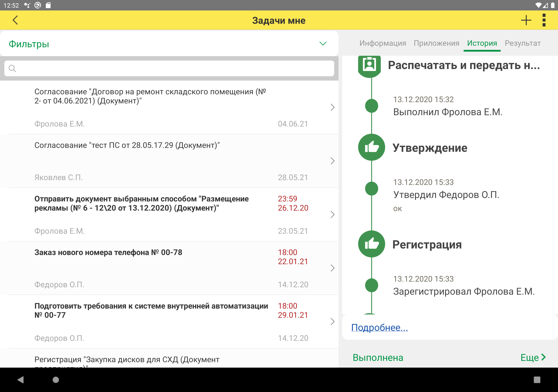558x392 pixels.
Task: Switch to the Результат tab
Action: click(x=522, y=43)
